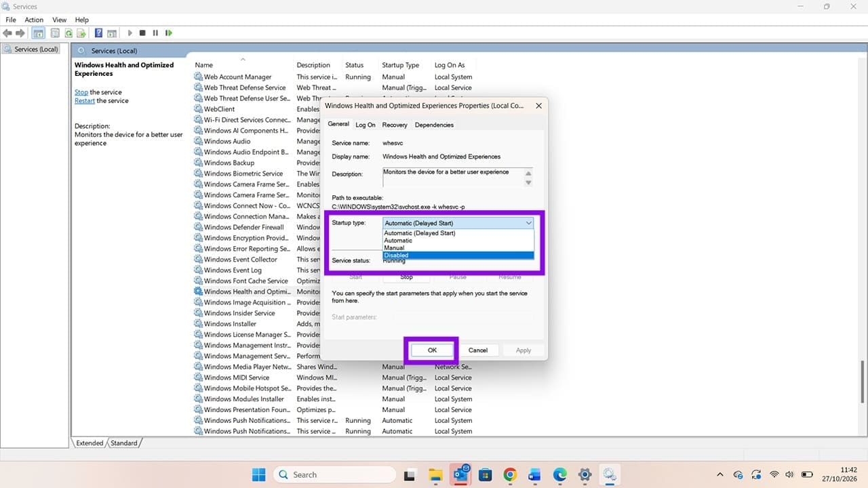Click the Restart the service link
868x488 pixels.
coord(85,100)
